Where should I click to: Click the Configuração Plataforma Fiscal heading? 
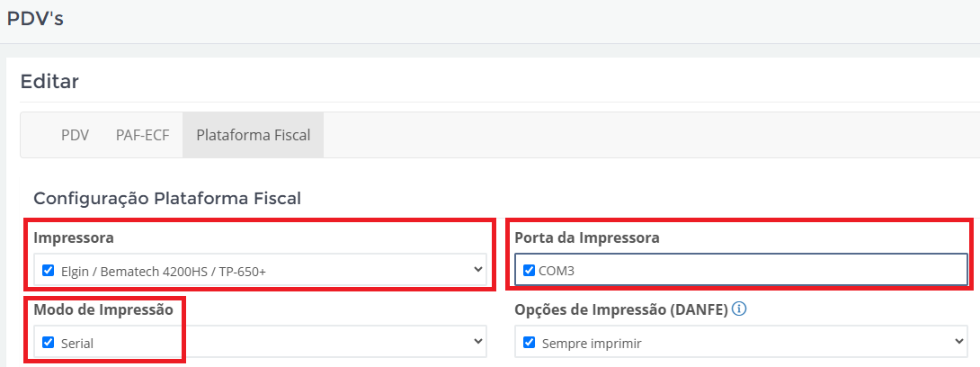click(x=167, y=198)
